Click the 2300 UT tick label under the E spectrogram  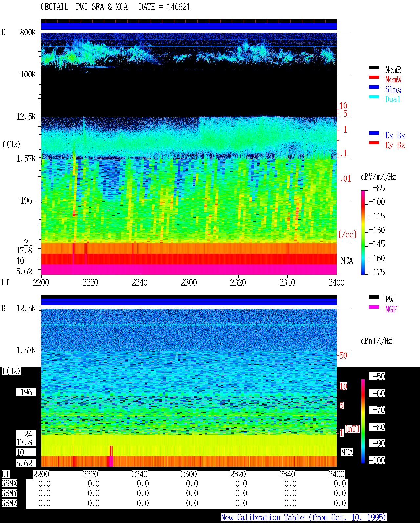(189, 282)
